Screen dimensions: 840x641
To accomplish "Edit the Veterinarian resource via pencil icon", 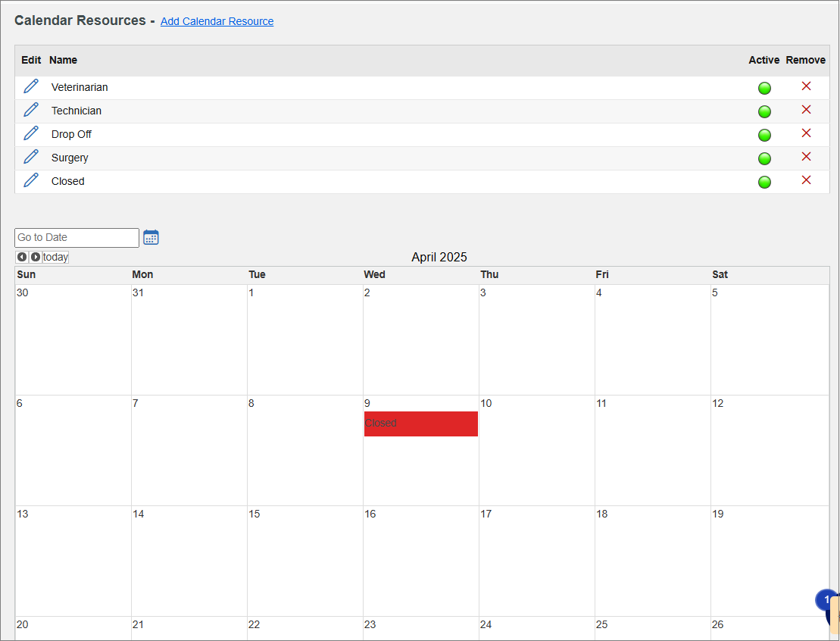I will coord(31,86).
